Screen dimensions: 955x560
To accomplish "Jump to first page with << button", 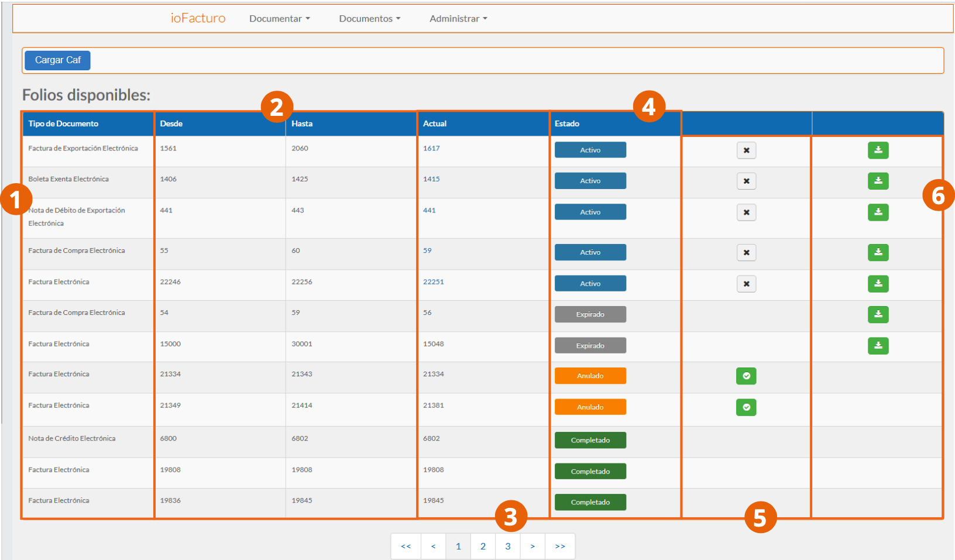I will point(406,547).
